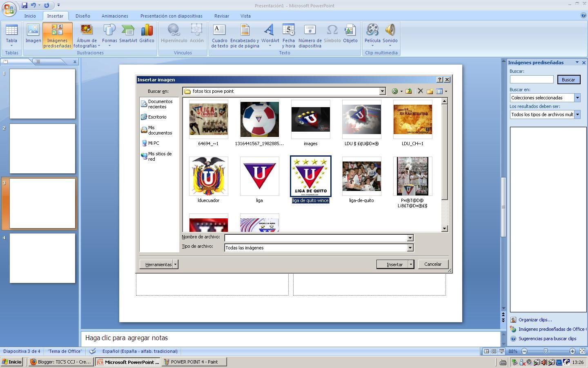Select the 'lduecuador' image thumbnail
Screen dimensions: 588x368
click(208, 177)
